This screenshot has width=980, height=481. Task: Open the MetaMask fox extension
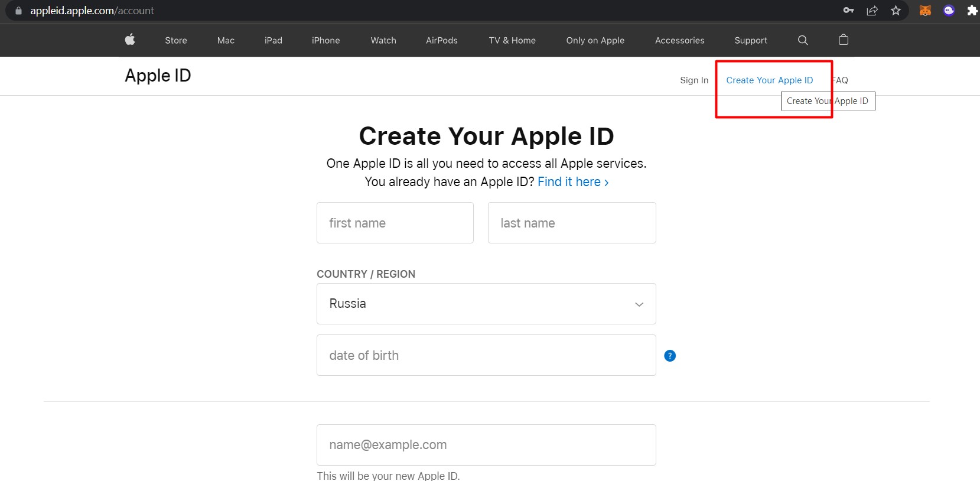[925, 10]
